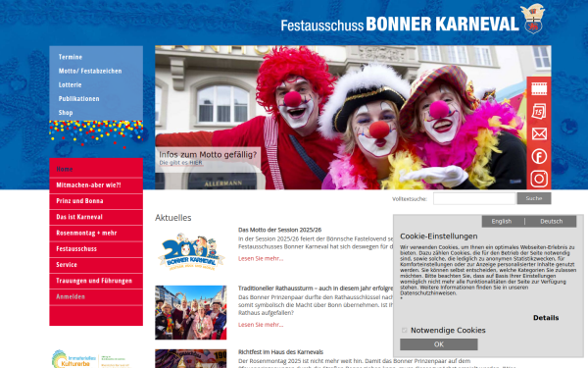The image size is (588, 368).
Task: Click headline Richtfest im Haus des Karnevals
Action: coord(280,352)
